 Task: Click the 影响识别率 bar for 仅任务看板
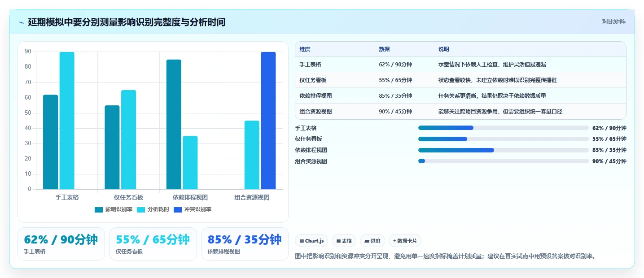[112, 148]
